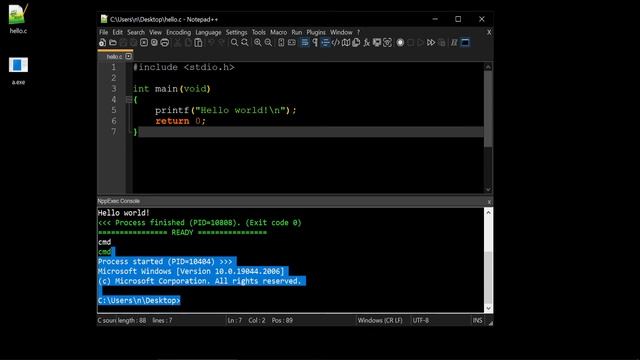640x360 pixels.
Task: Select the hello.c document tab
Action: pos(114,56)
